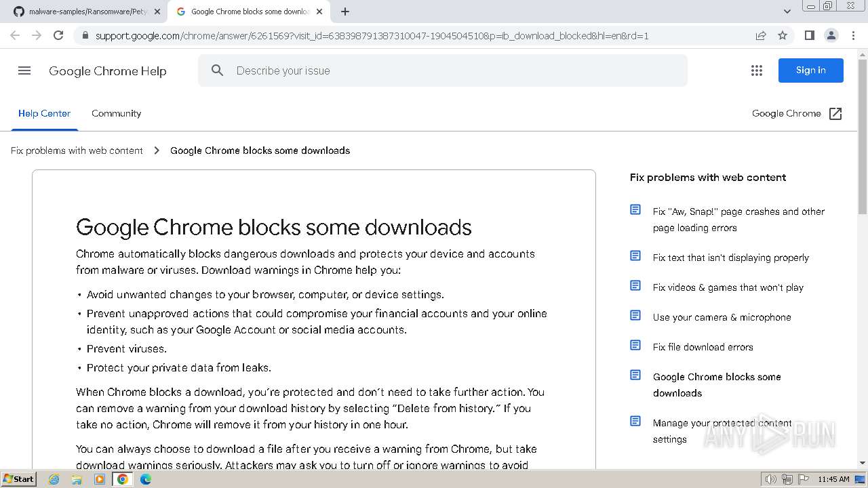Click the lock site-info icon
This screenshot has width=868, height=488.
[85, 36]
